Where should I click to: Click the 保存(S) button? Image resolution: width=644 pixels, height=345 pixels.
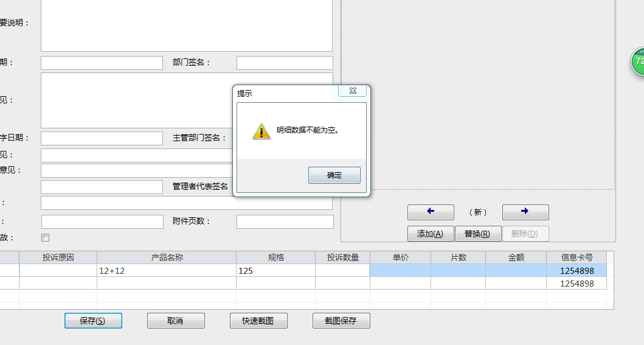pos(93,321)
